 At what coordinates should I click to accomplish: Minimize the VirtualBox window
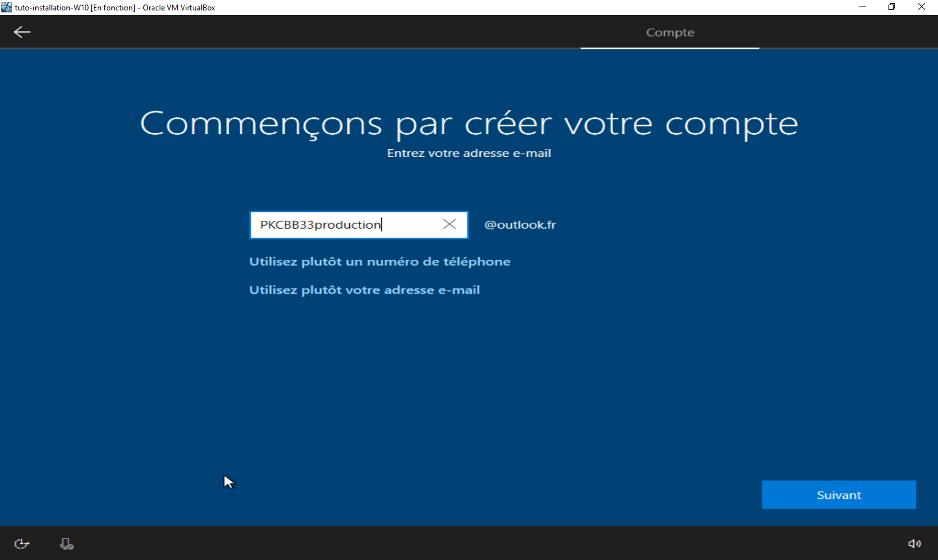tap(862, 7)
